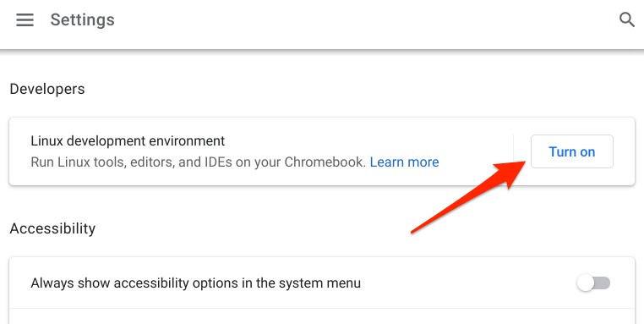Click the search magnifier icon
This screenshot has width=644, height=324.
click(x=627, y=19)
